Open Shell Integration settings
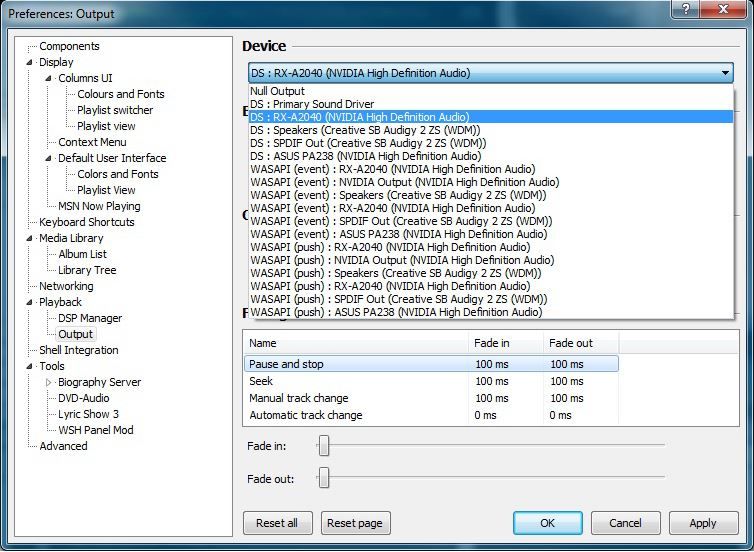The width and height of the screenshot is (754, 552). [x=79, y=350]
